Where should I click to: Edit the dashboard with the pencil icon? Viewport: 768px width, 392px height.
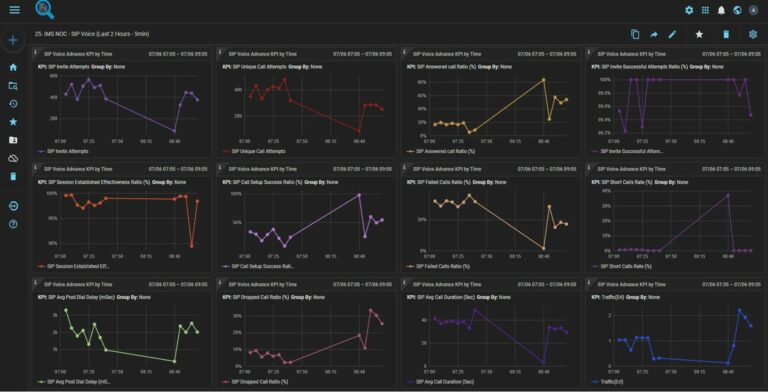point(672,34)
